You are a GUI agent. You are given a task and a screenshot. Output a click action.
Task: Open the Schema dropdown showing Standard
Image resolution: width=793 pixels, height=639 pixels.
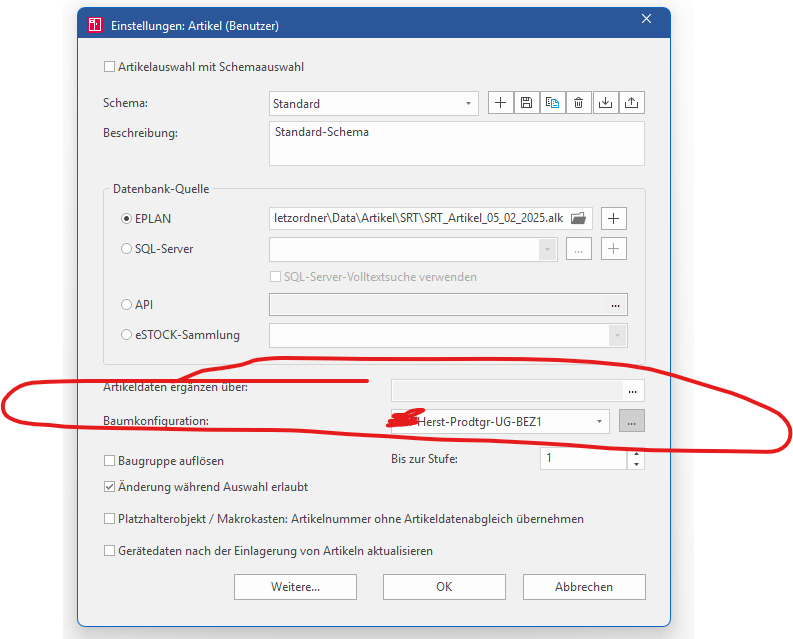pyautogui.click(x=374, y=104)
